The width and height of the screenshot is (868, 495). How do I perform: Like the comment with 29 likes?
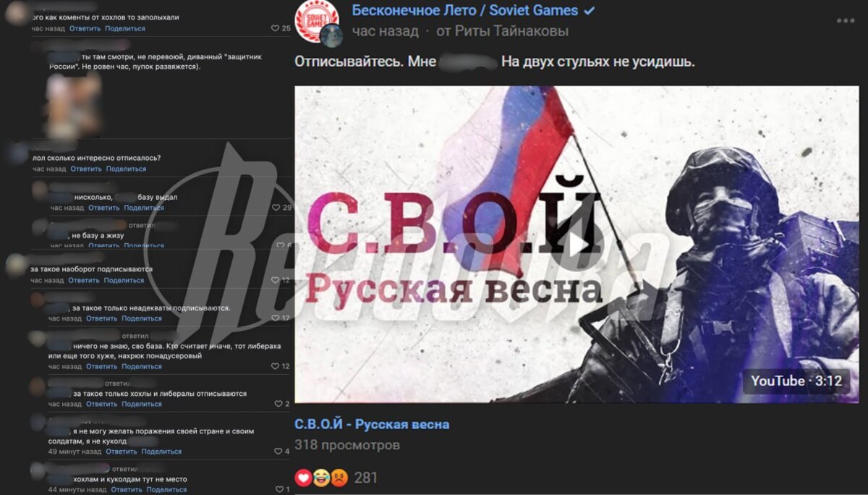click(x=282, y=208)
